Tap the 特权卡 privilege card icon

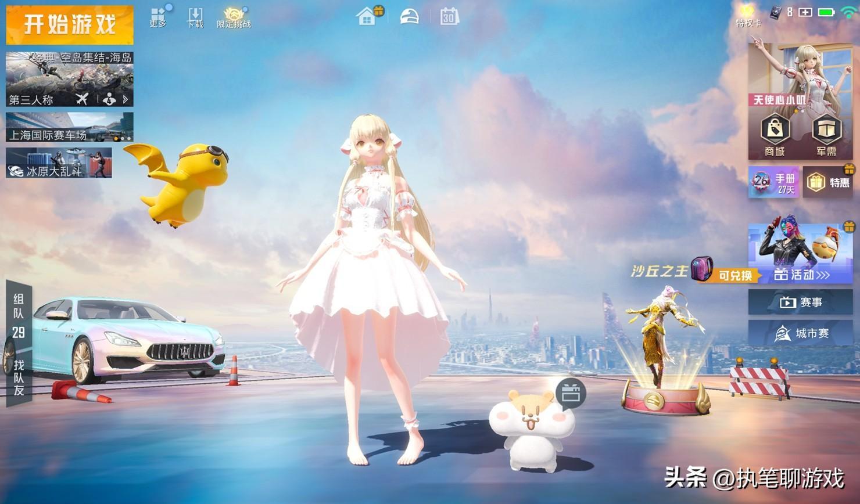[x=748, y=16]
